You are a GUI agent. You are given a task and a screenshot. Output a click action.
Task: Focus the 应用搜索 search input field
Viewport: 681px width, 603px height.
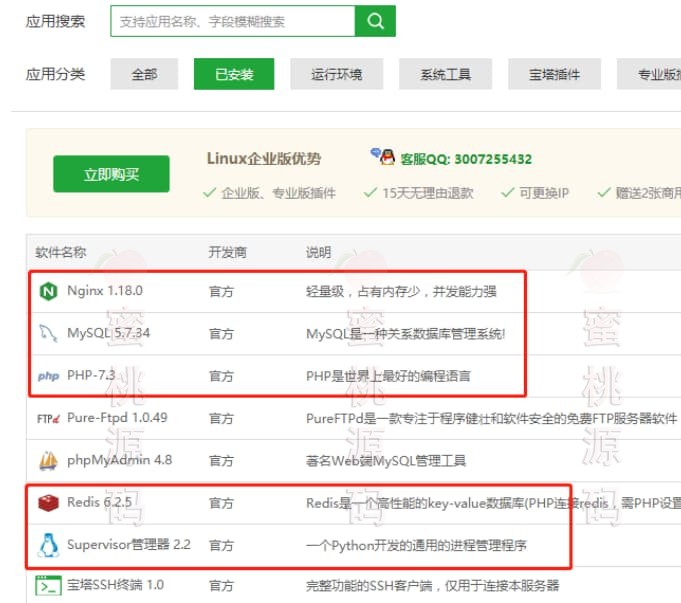[232, 21]
